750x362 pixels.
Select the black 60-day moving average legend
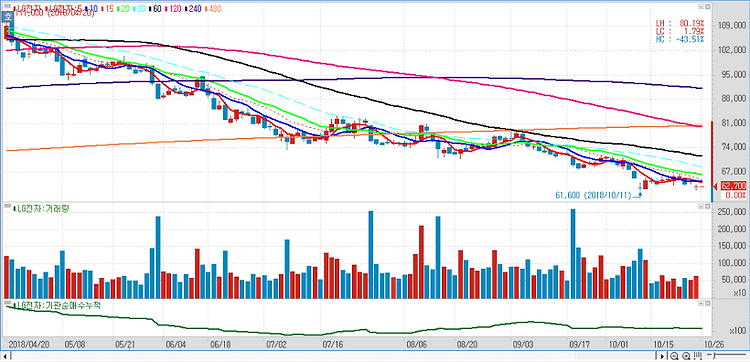click(x=155, y=9)
